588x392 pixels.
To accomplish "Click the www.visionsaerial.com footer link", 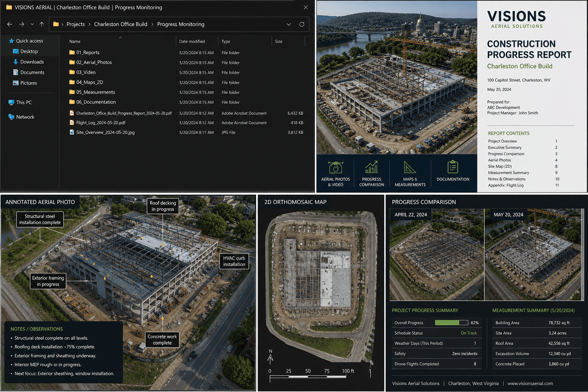I will tap(530, 383).
